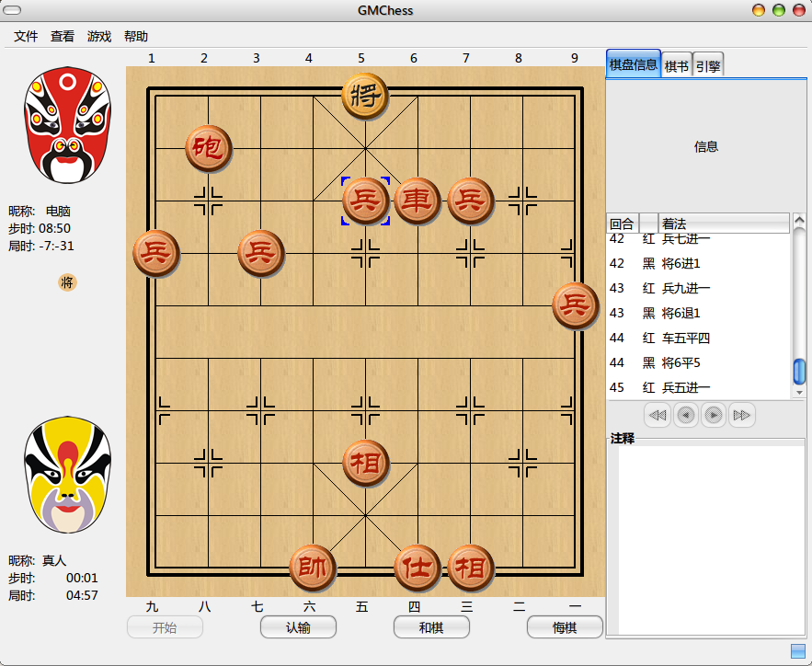Image resolution: width=812 pixels, height=666 pixels.
Task: Select the red chariot 車 piece
Action: (417, 201)
